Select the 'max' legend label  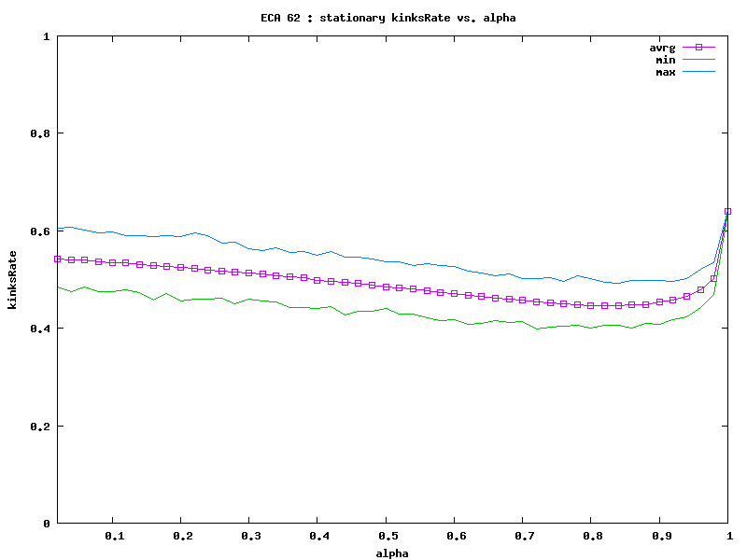[665, 73]
